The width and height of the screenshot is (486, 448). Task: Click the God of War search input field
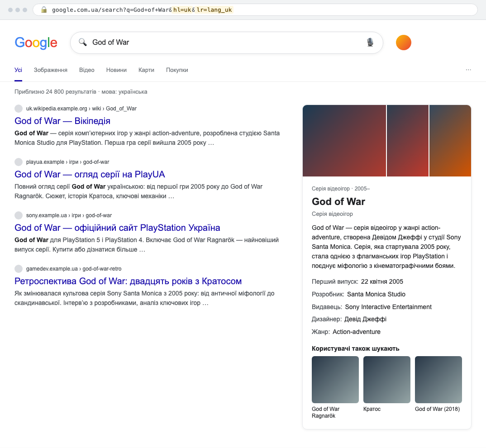coord(226,42)
